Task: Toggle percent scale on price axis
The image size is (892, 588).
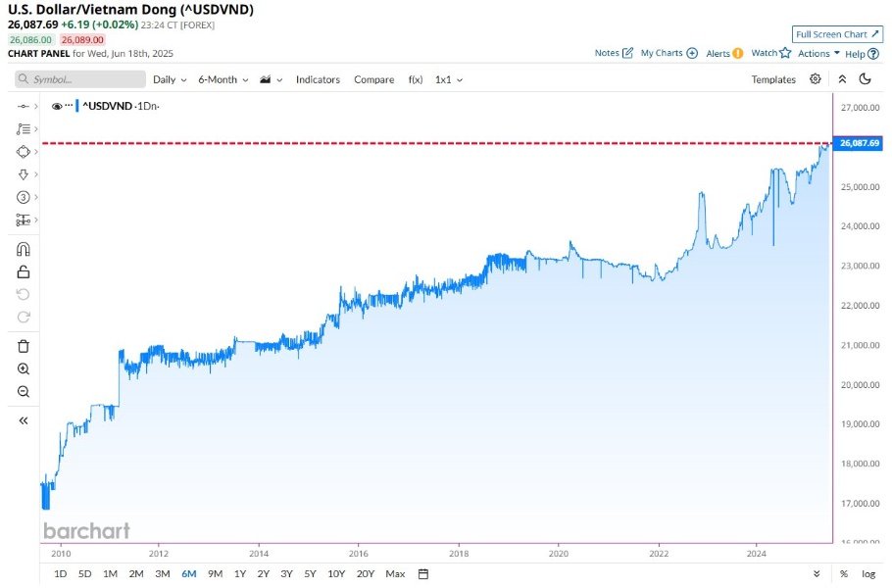Action: point(843,573)
